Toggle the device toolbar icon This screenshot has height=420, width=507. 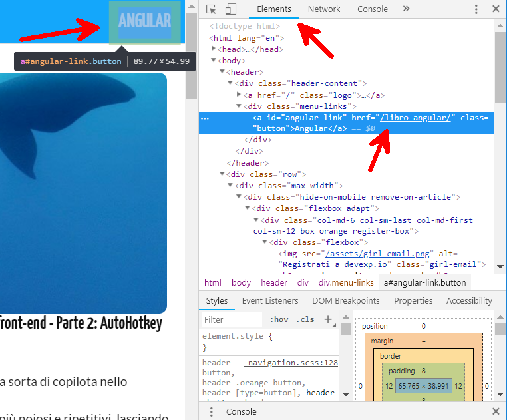point(230,9)
